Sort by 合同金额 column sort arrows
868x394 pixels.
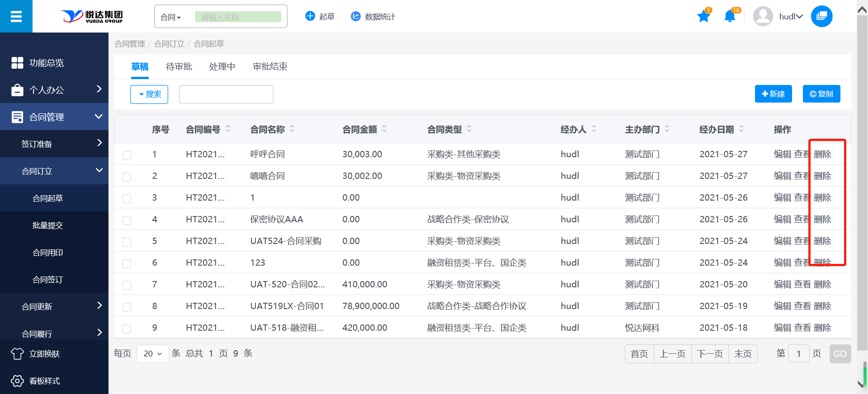pyautogui.click(x=384, y=129)
